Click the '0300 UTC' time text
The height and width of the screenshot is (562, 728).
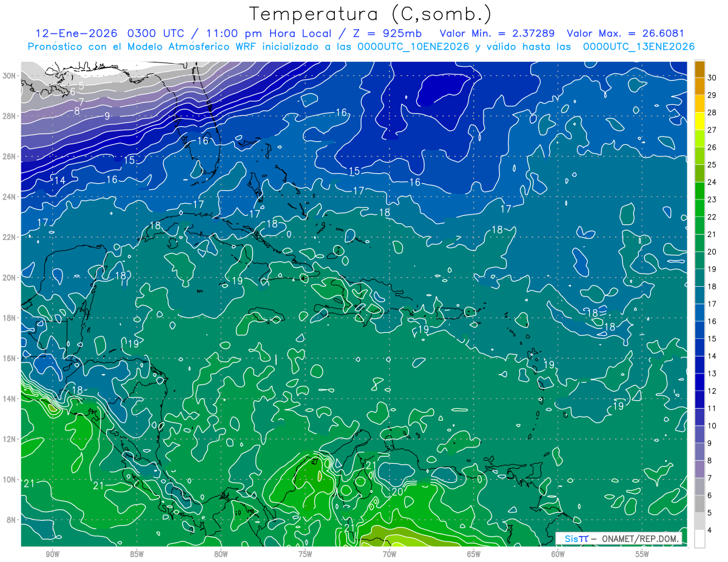(x=158, y=33)
